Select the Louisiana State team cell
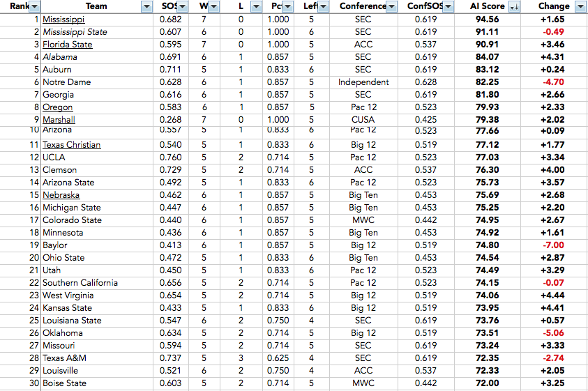The height and width of the screenshot is (391, 588). (97, 321)
